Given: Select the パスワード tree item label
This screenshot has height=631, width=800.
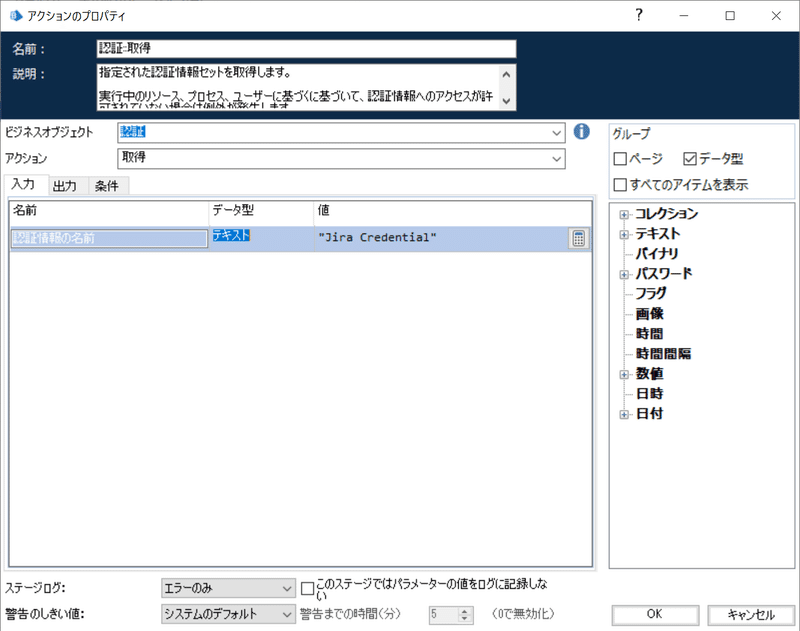Looking at the screenshot, I should [664, 274].
